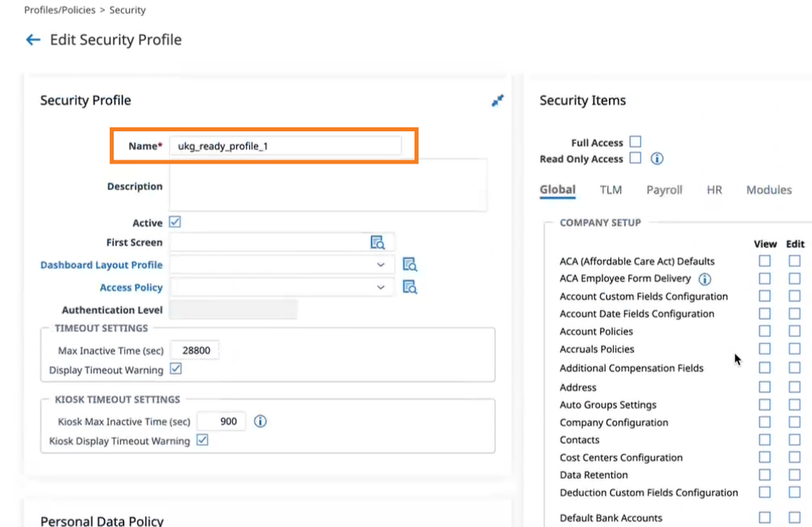Open the First Screen lookup icon
The height and width of the screenshot is (527, 812).
tap(377, 243)
